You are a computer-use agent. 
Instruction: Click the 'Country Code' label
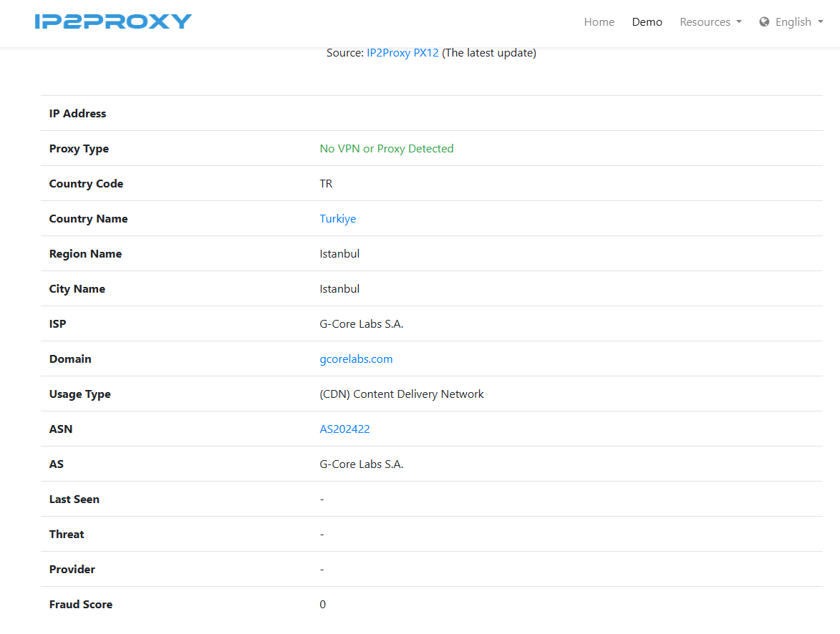pyautogui.click(x=86, y=184)
